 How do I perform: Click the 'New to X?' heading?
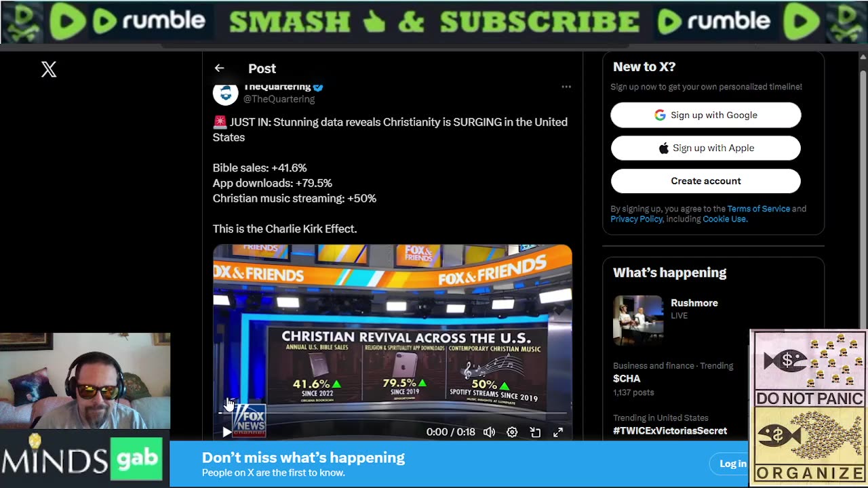click(x=644, y=66)
